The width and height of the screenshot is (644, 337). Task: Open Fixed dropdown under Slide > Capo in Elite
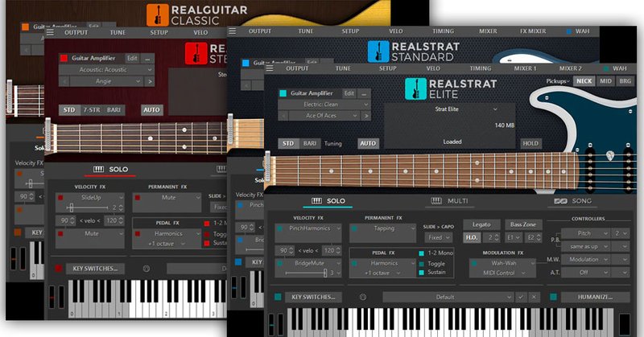tap(438, 237)
